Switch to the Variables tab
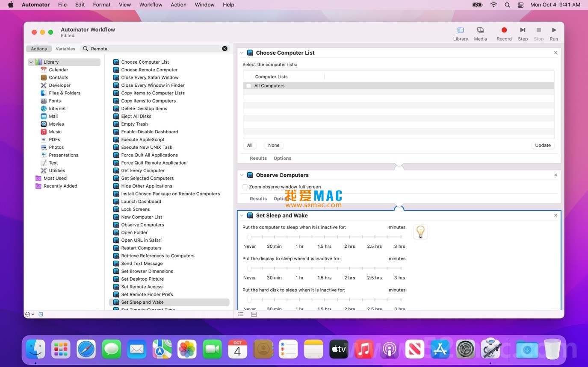 (65, 49)
